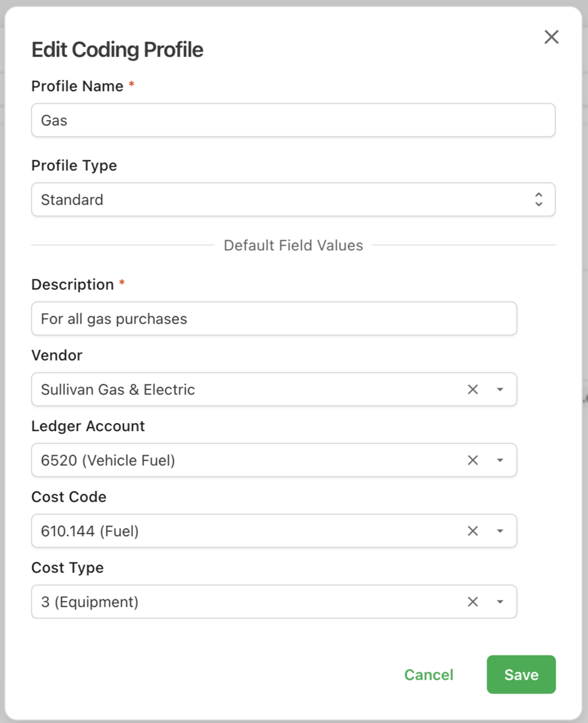Click the 6520 (Vehicle Fuel) value

coord(108,460)
